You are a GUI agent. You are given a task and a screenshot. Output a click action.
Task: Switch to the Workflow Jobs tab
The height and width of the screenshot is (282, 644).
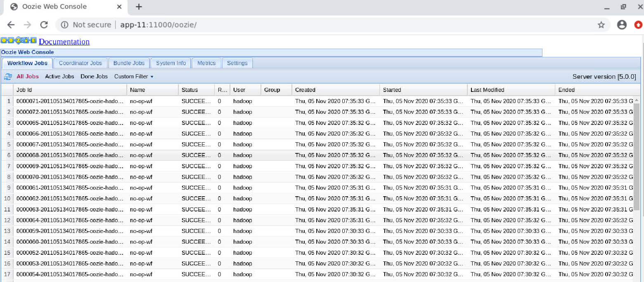tap(27, 63)
